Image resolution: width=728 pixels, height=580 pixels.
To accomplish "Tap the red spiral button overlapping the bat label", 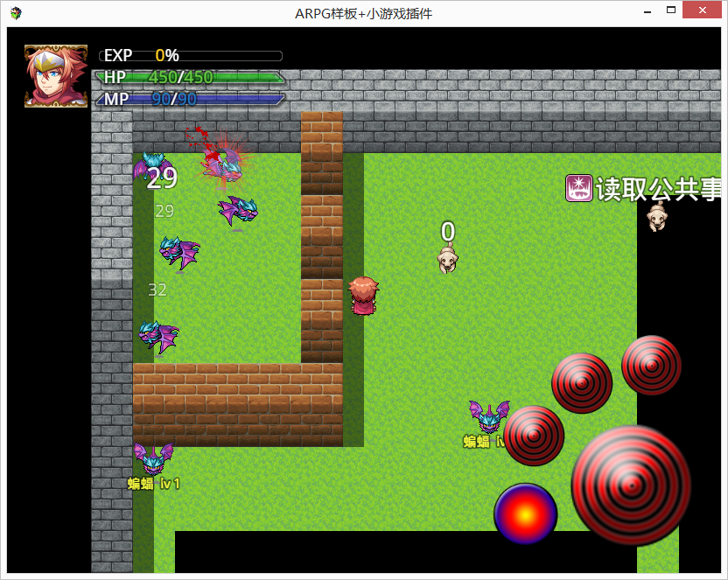I will pyautogui.click(x=534, y=436).
